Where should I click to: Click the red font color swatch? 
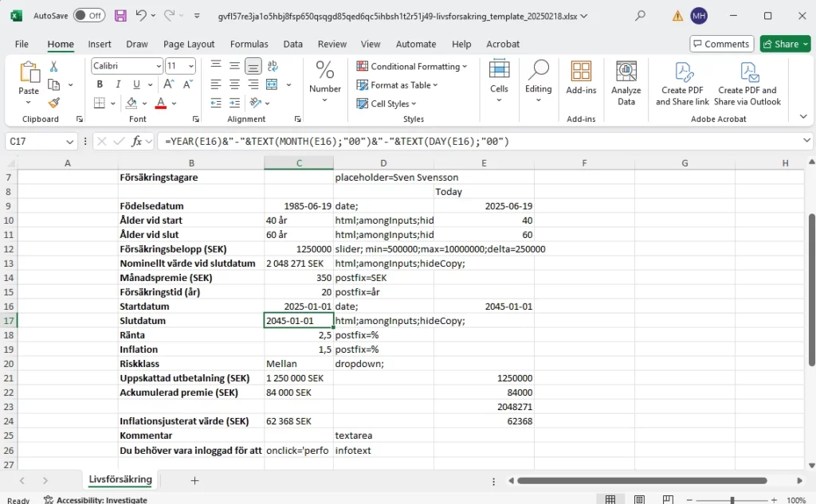click(x=161, y=103)
